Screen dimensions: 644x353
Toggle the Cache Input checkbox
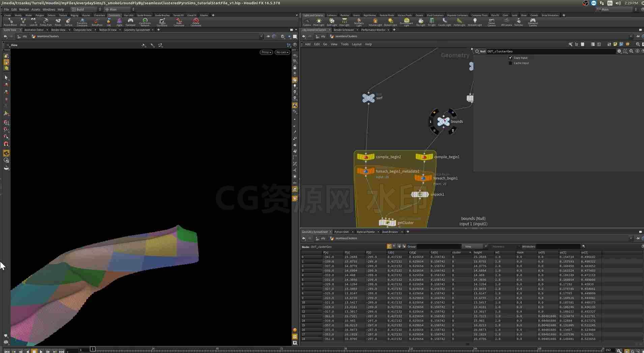510,63
